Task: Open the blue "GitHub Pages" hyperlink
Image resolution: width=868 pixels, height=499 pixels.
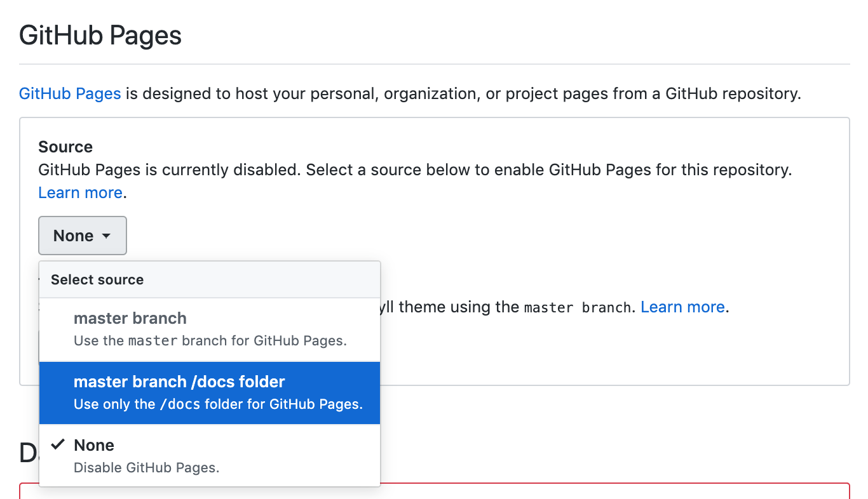Action: tap(70, 94)
